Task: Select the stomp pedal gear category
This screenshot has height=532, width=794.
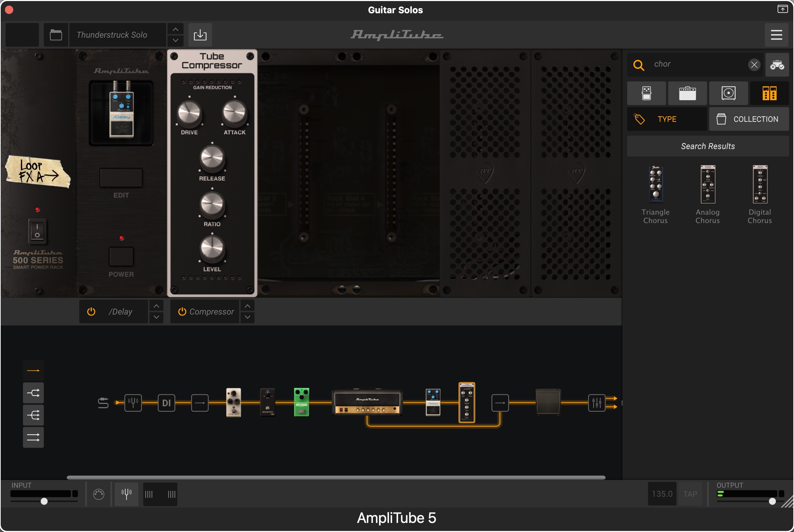Action: tap(647, 93)
